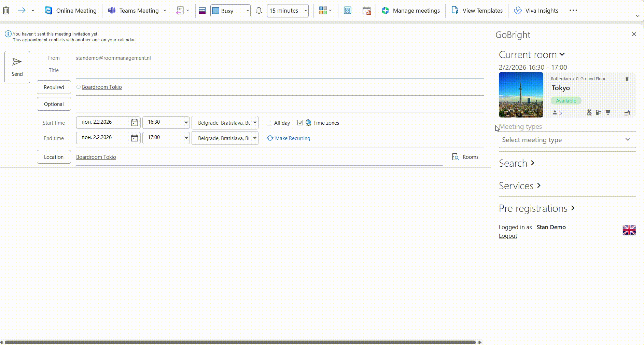The width and height of the screenshot is (644, 345).
Task: Click the air conditioning icon on Tokyo room card
Action: click(x=589, y=112)
